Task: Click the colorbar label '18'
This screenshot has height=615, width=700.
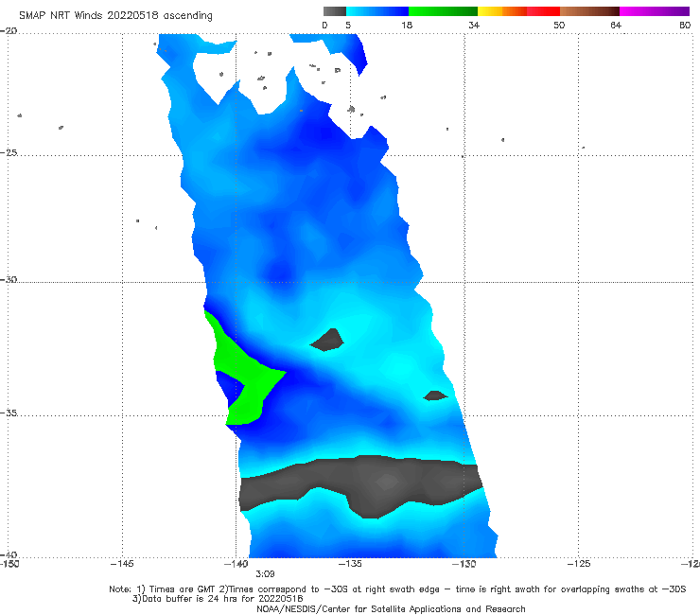Action: pos(407,25)
